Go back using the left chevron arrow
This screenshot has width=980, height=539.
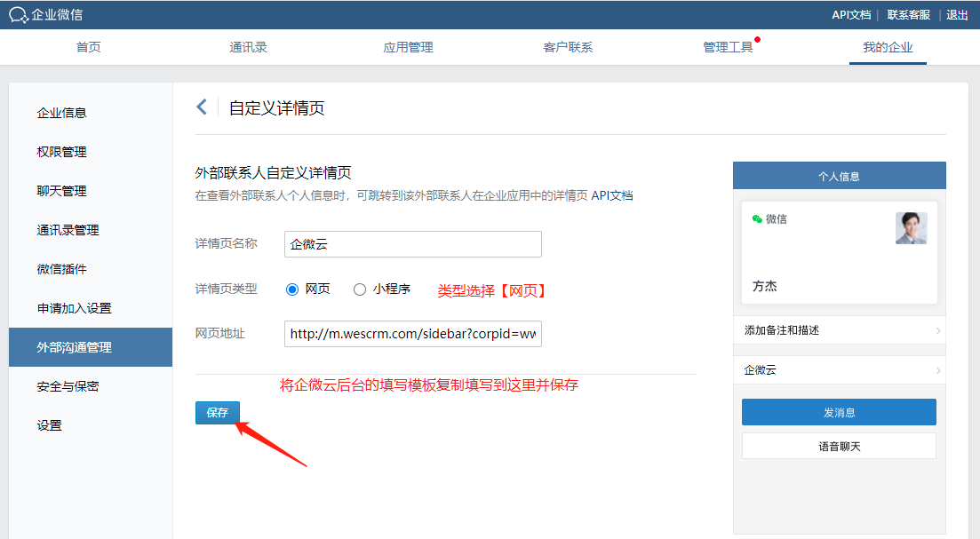(202, 107)
